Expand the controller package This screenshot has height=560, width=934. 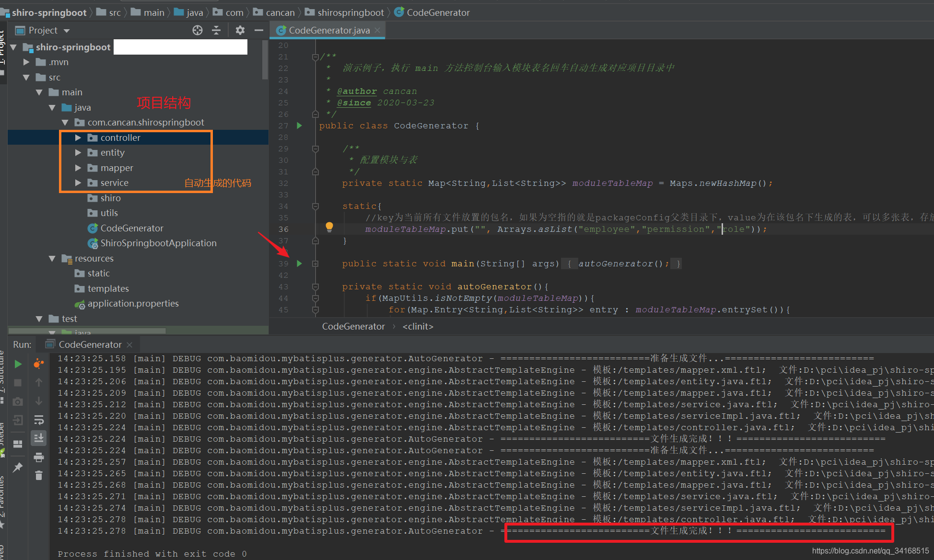pyautogui.click(x=79, y=137)
